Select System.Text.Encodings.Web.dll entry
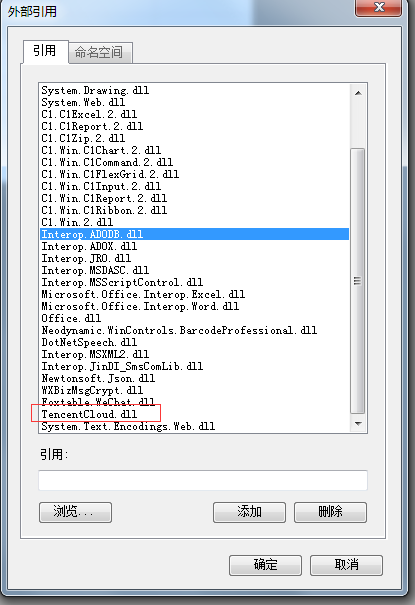The width and height of the screenshot is (415, 605). click(194, 426)
